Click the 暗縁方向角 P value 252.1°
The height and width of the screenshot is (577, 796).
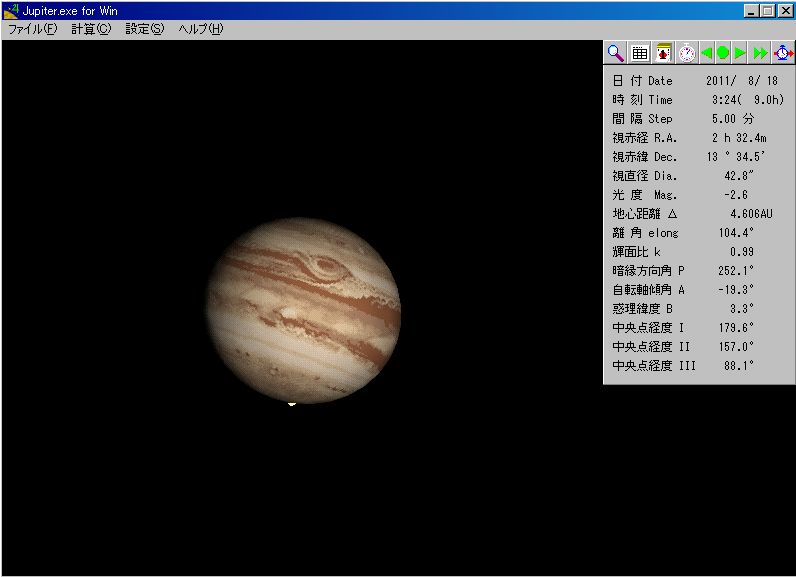(x=736, y=270)
